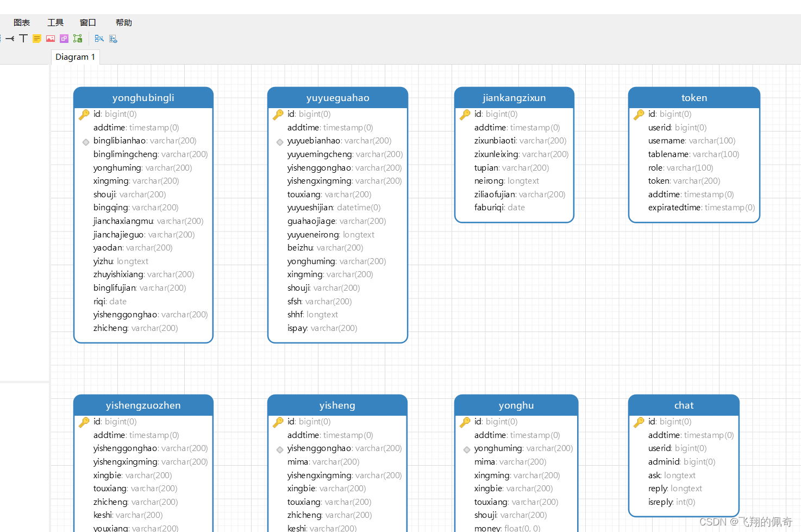The image size is (801, 532).
Task: Click the ask longtext field
Action: 672,475
